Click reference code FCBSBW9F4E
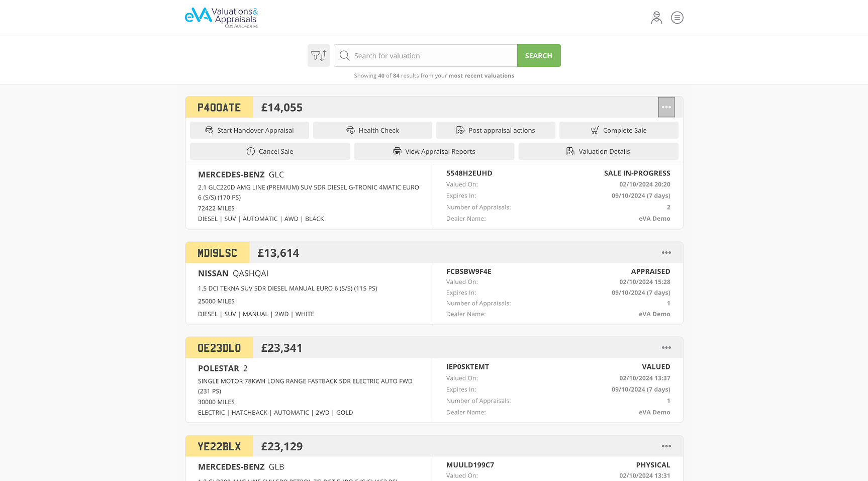 click(469, 271)
